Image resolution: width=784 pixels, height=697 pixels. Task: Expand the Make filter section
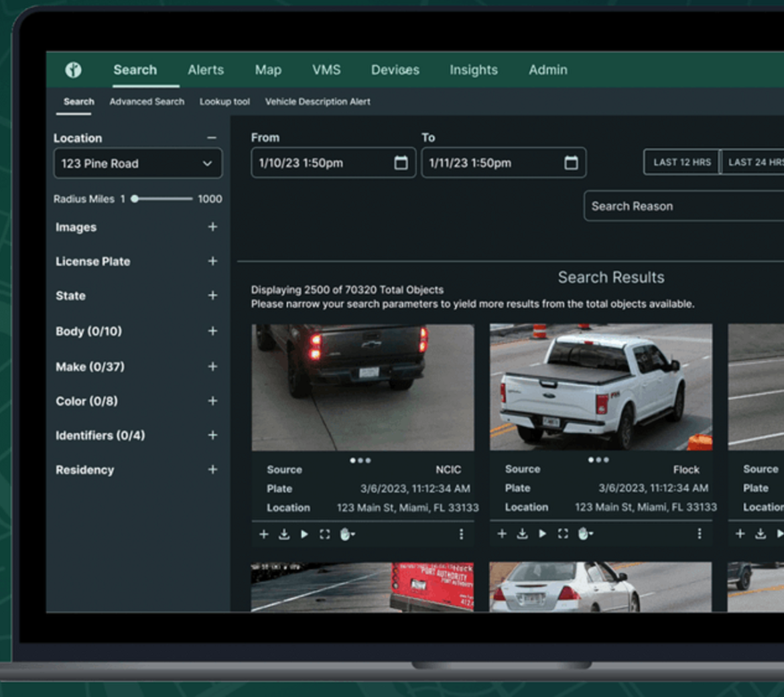click(212, 367)
